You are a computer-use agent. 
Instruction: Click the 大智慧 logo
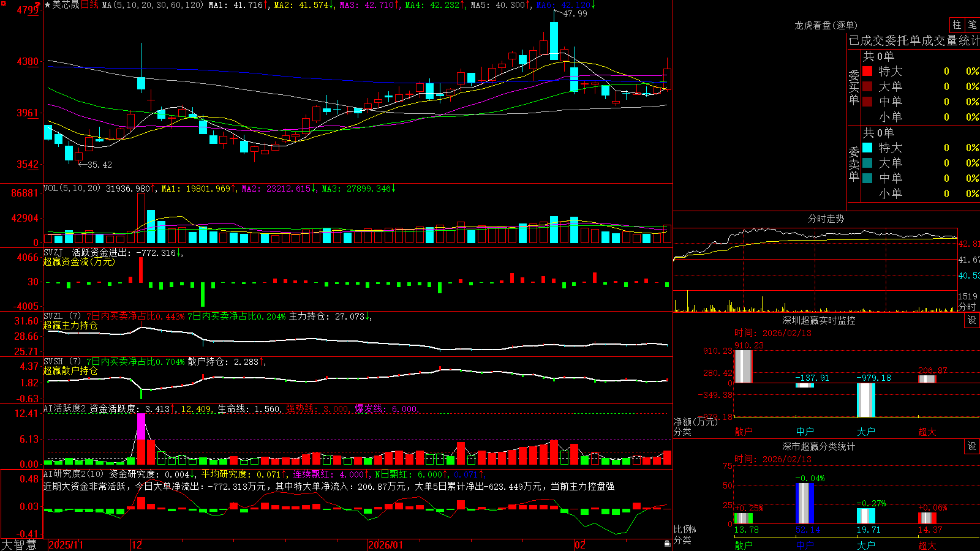coord(19,545)
